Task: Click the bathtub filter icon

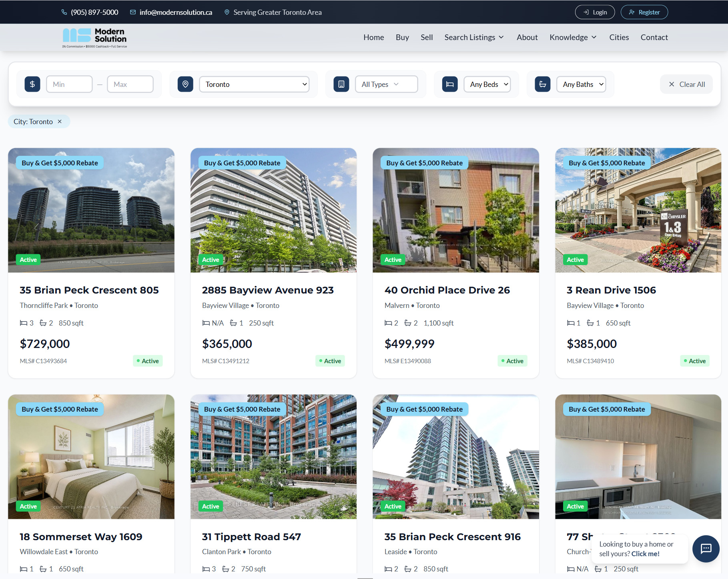Action: click(543, 84)
